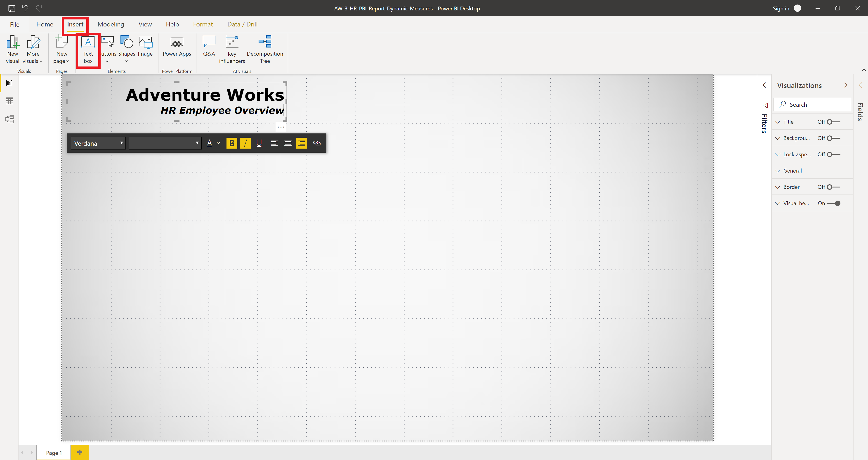Viewport: 868px width, 460px height.
Task: Toggle bold formatting in text toolbar
Action: point(231,143)
